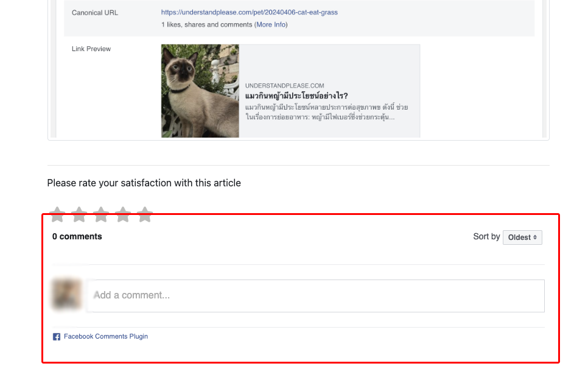Open the Sort by Oldest dropdown

(x=522, y=237)
